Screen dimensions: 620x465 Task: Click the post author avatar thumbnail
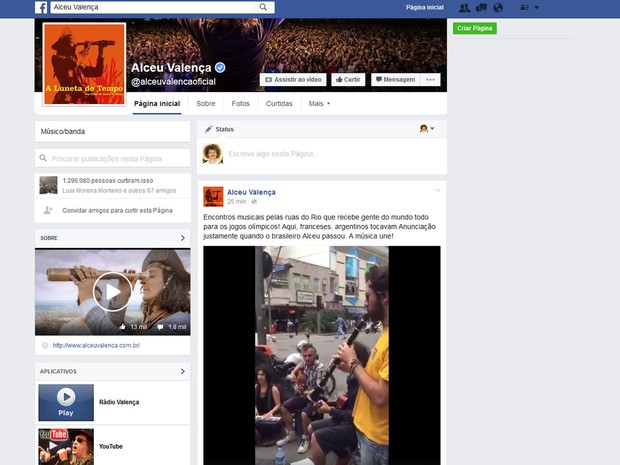tap(213, 197)
